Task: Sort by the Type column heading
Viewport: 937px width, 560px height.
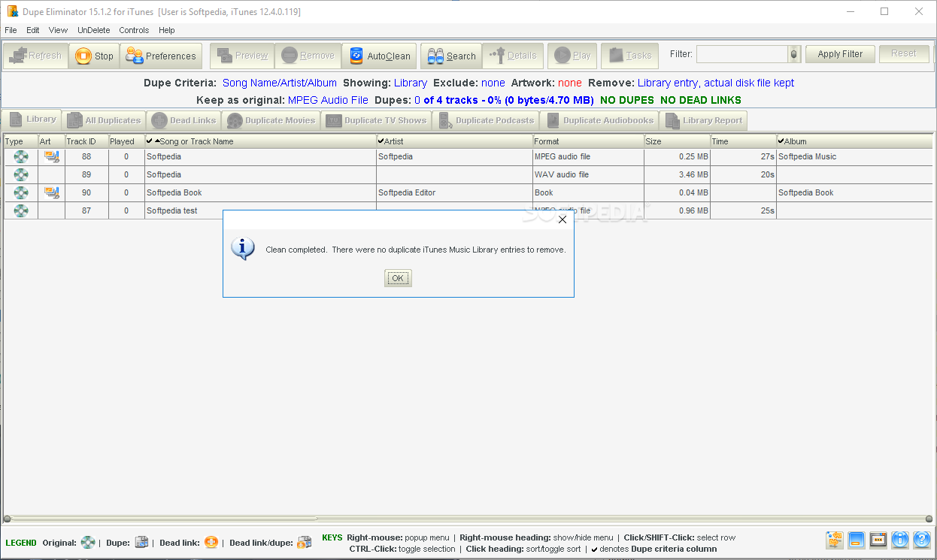Action: [x=20, y=141]
